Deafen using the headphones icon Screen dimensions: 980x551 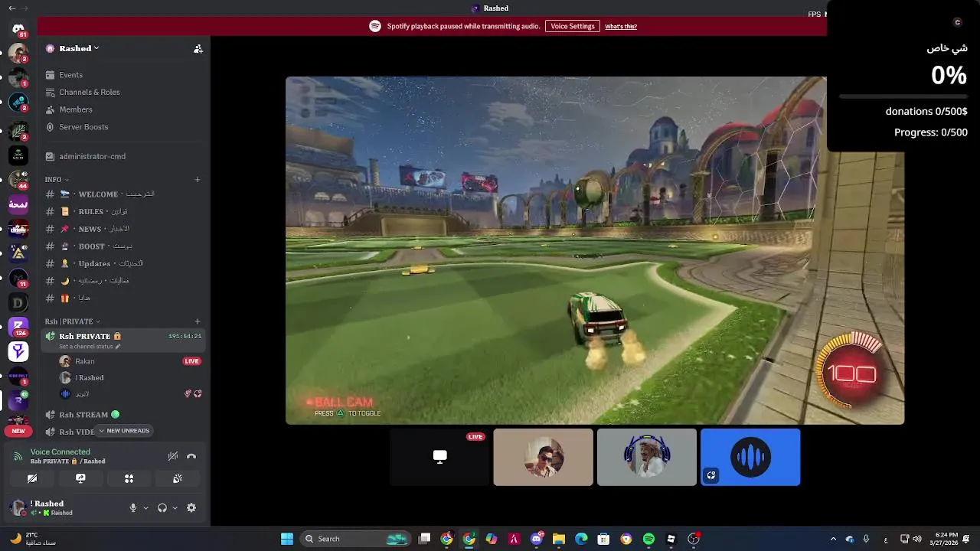coord(162,507)
